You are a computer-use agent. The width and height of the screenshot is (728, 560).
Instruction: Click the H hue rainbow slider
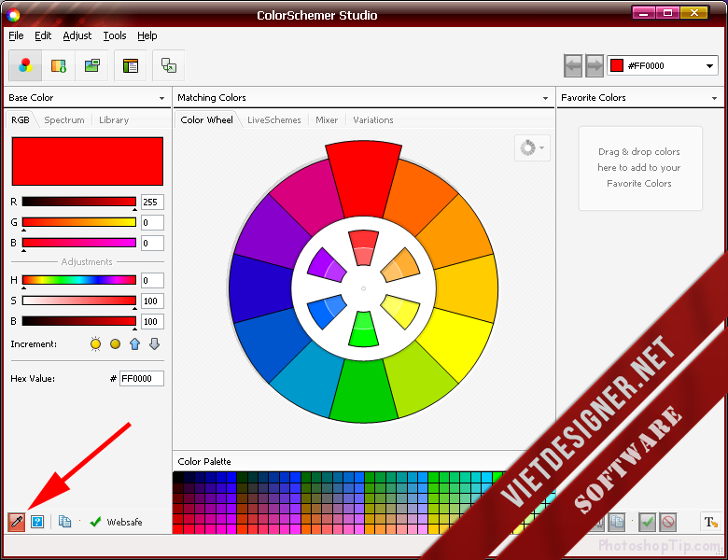(x=79, y=280)
